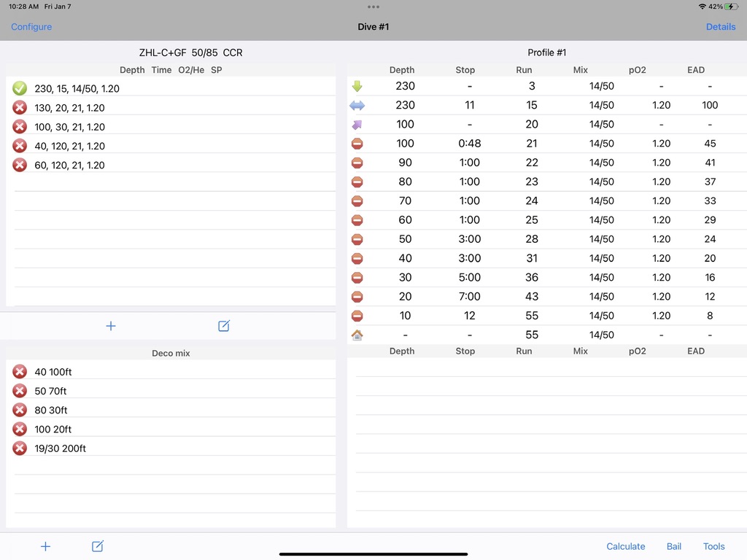Image resolution: width=747 pixels, height=560 pixels.
Task: Tap the red stop icon for 50 ft stop
Action: click(x=357, y=239)
